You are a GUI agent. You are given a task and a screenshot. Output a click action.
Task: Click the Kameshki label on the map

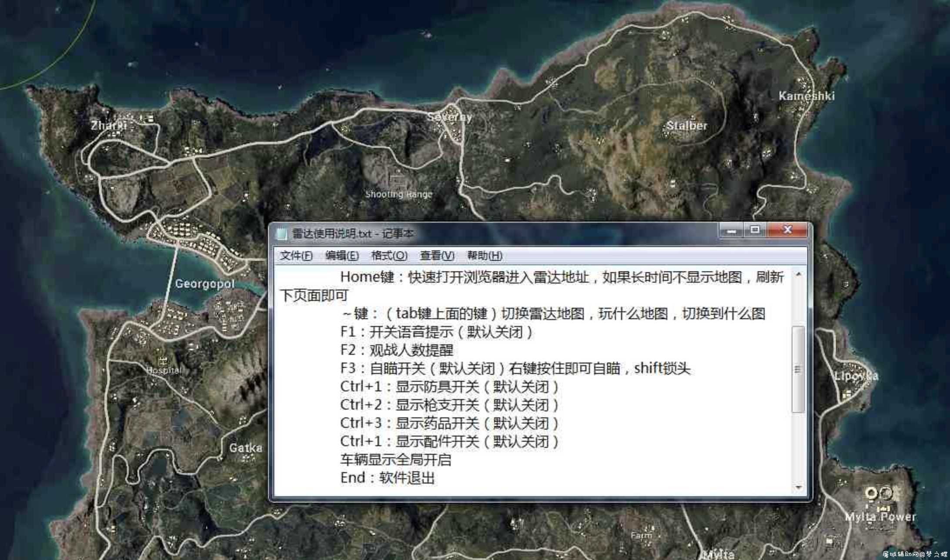(x=806, y=96)
